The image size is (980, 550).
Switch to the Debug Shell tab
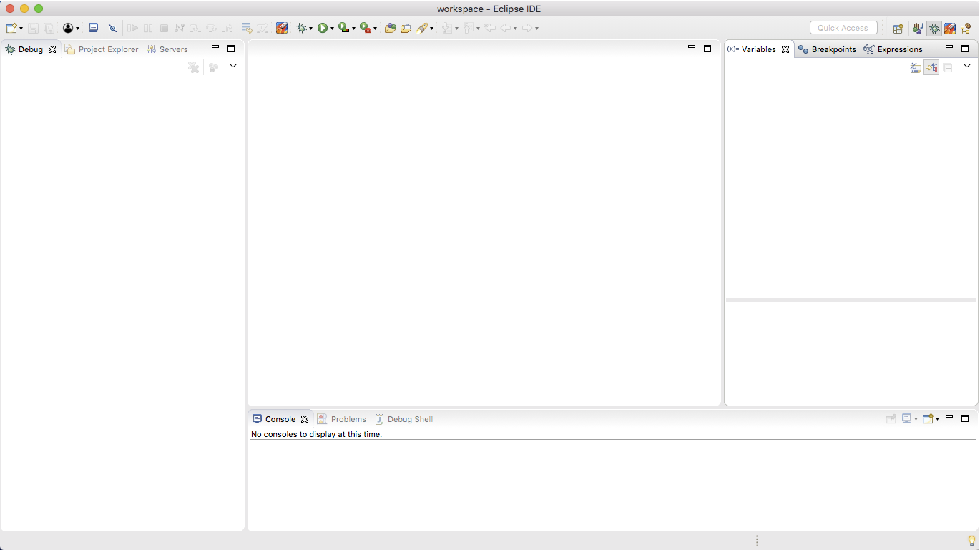pyautogui.click(x=404, y=419)
